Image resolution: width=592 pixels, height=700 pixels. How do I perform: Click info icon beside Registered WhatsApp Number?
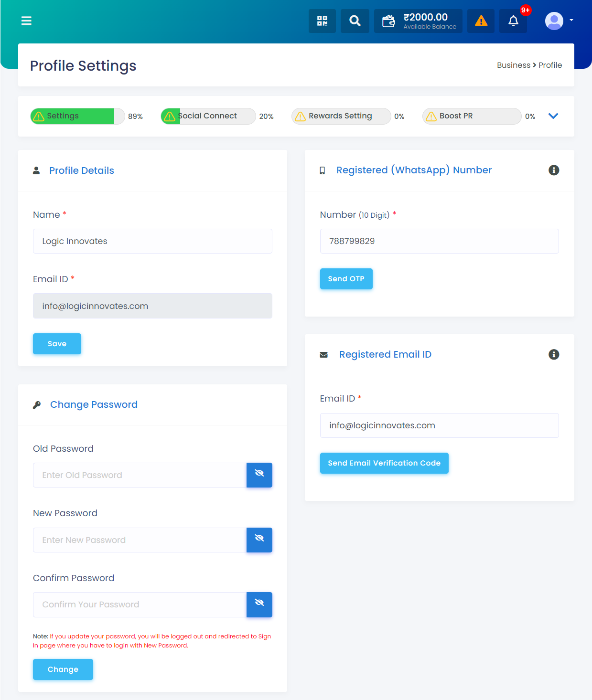[x=554, y=170]
